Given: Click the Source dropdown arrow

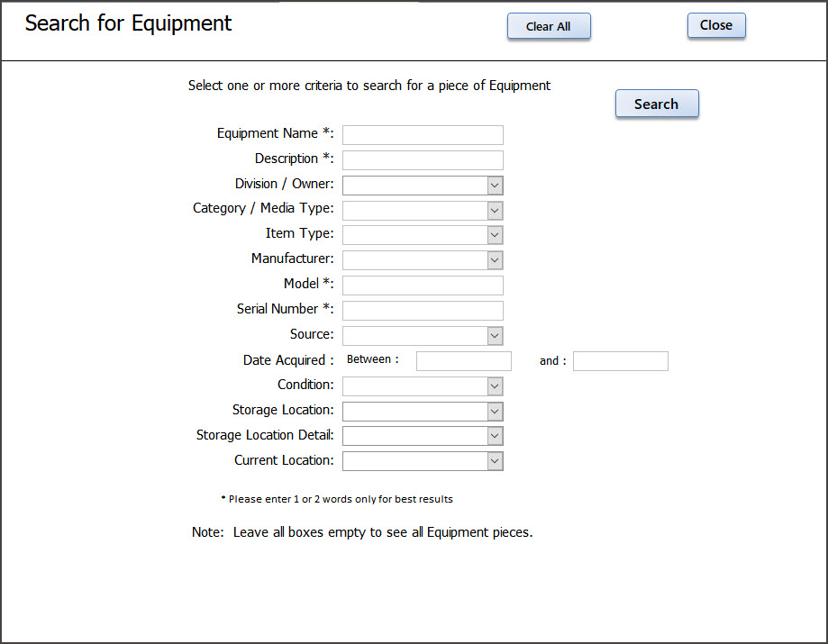Looking at the screenshot, I should [x=494, y=336].
